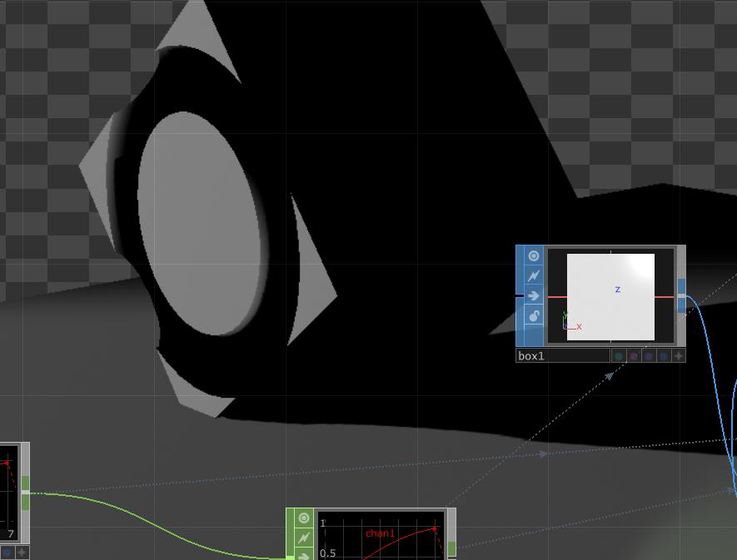The height and width of the screenshot is (560, 737).
Task: Click the blue flag under the bottom-left node
Action: point(7,553)
